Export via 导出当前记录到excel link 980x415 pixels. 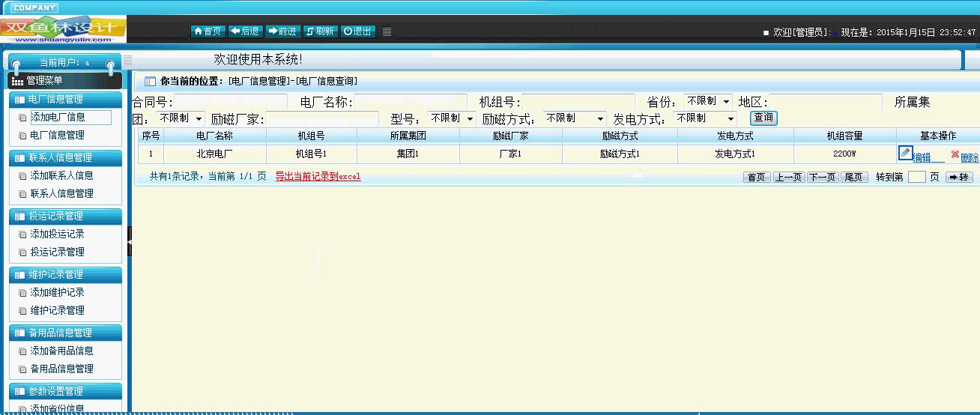(318, 177)
